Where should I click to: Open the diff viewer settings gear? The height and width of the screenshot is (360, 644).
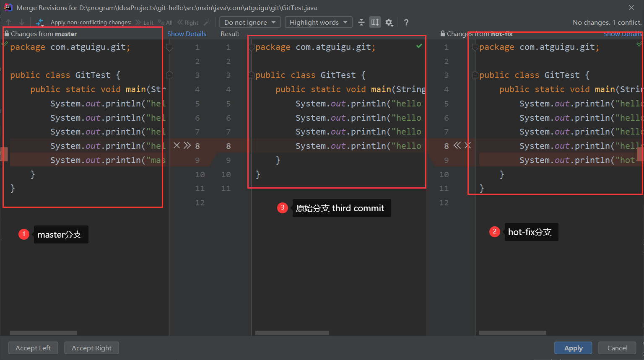click(x=389, y=22)
